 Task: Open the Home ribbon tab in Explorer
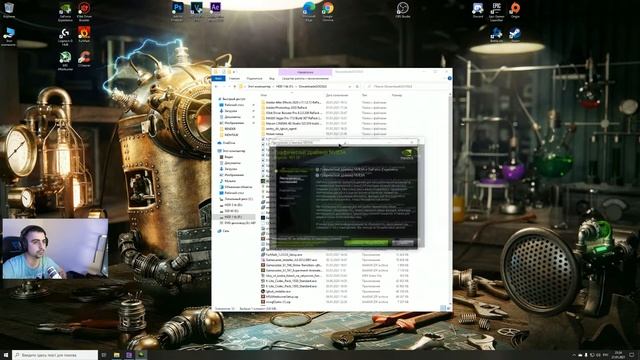[234, 78]
